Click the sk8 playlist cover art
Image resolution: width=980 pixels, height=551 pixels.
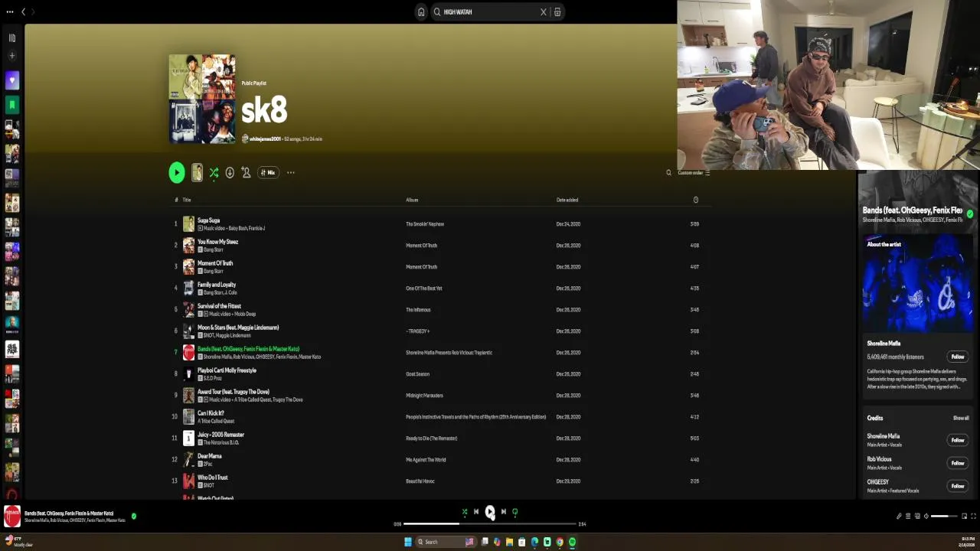pos(202,99)
